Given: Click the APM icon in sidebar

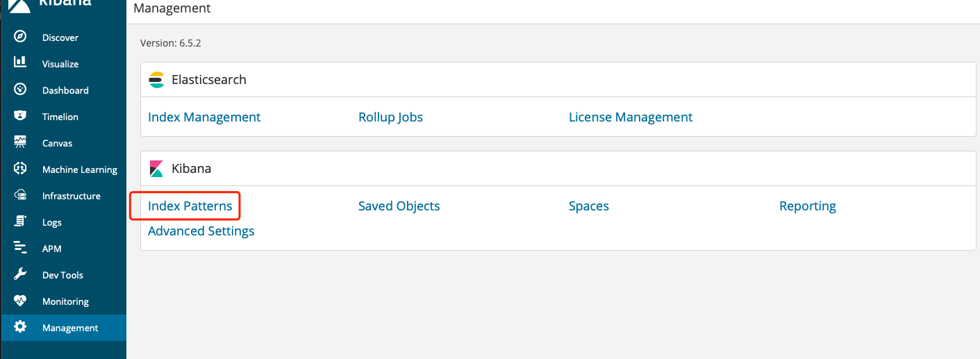Looking at the screenshot, I should click(20, 248).
